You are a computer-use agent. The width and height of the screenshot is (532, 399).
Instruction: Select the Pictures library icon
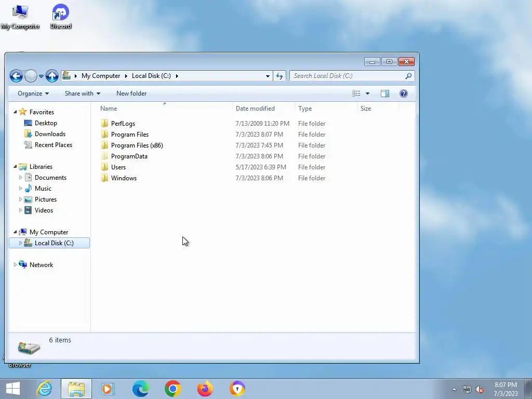(28, 199)
